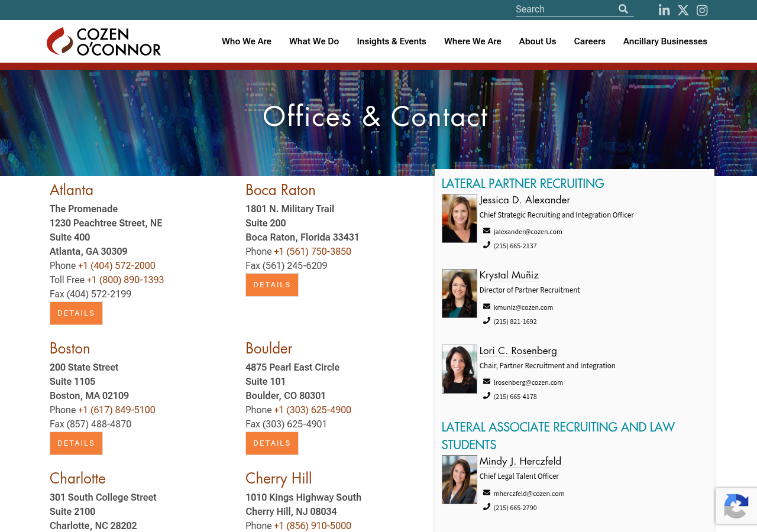Click Lateral Associate Recruiting and Law Students heading
Viewport: 757px width, 532px height.
pyautogui.click(x=558, y=436)
